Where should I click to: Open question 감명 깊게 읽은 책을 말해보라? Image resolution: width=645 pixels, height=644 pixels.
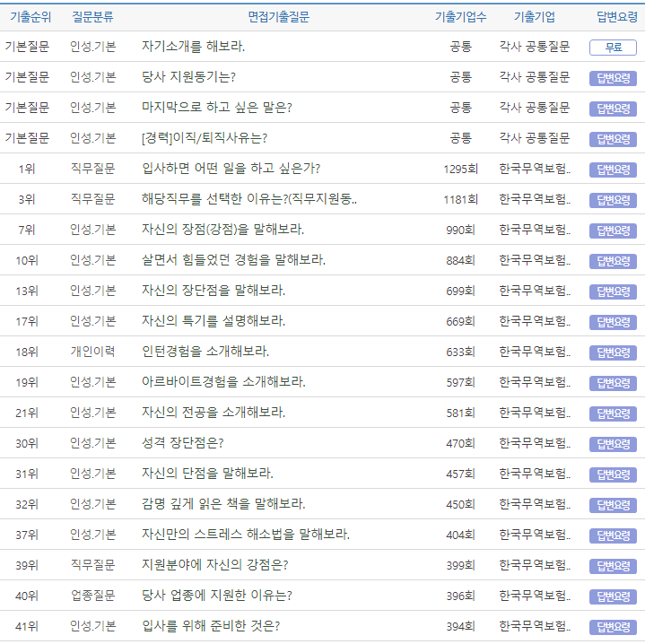point(223,504)
